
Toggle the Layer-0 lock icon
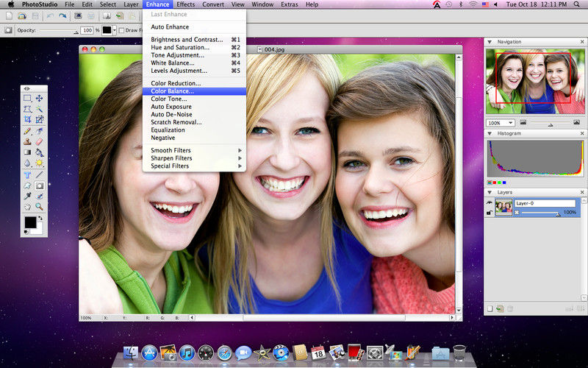click(490, 213)
